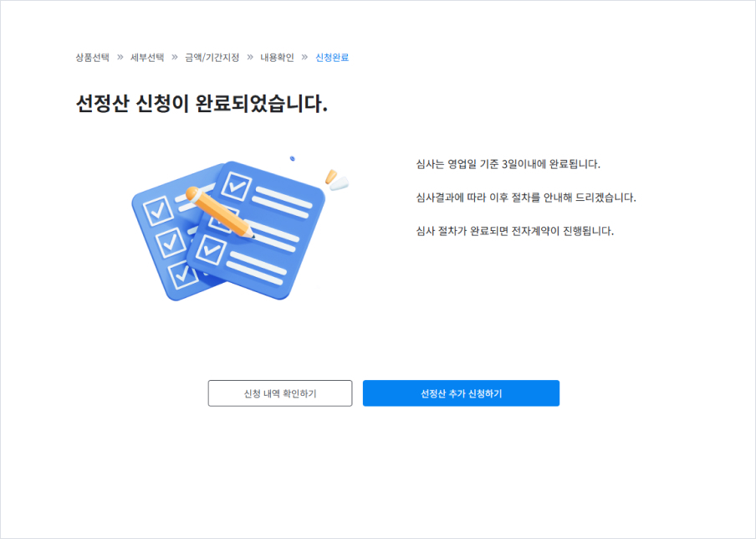Select the 금액/기간지정 breadcrumb step

[x=212, y=58]
